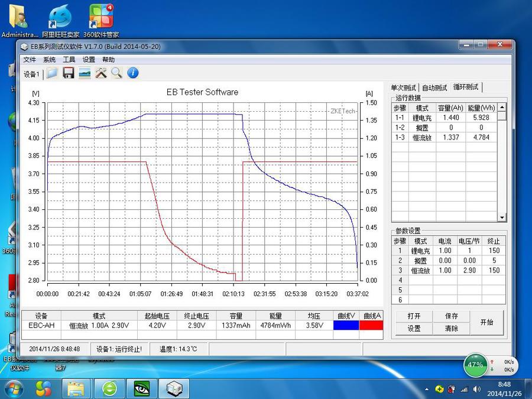Switch to the 自动测试 tab
Viewport: 532px width, 399px height.
[x=434, y=88]
